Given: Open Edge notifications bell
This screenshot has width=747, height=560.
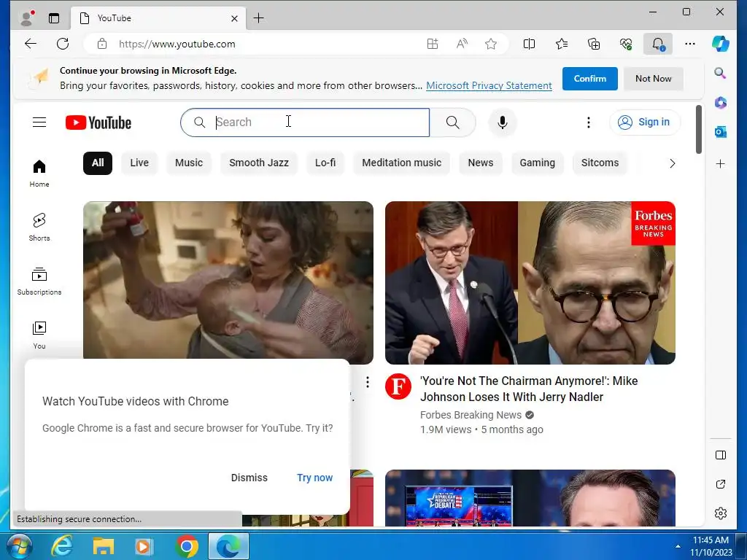Looking at the screenshot, I should [658, 44].
